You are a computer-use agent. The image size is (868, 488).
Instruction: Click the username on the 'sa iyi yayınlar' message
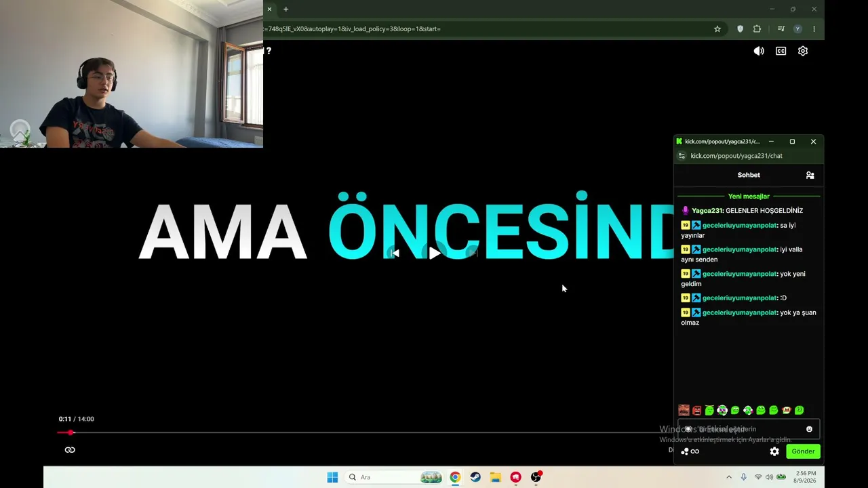pyautogui.click(x=740, y=225)
